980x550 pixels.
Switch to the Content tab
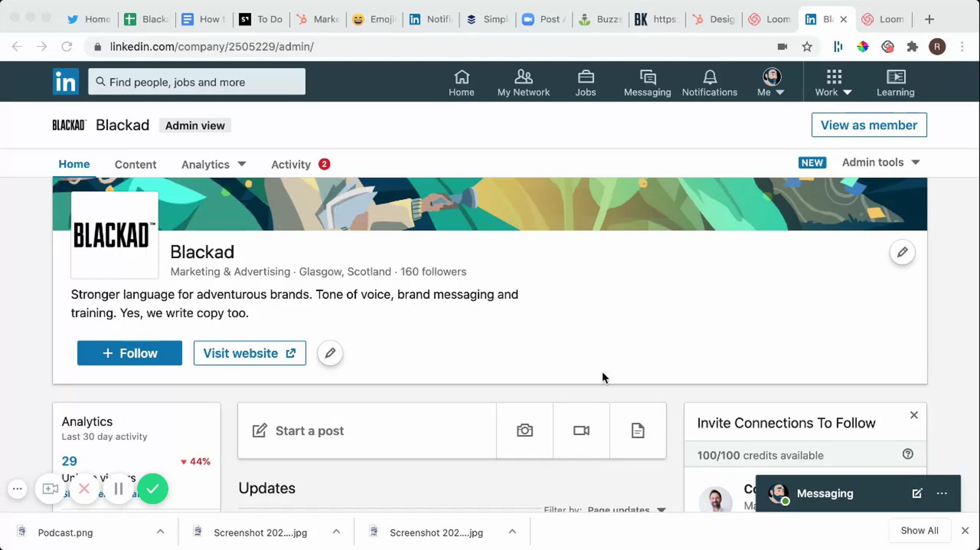135,164
